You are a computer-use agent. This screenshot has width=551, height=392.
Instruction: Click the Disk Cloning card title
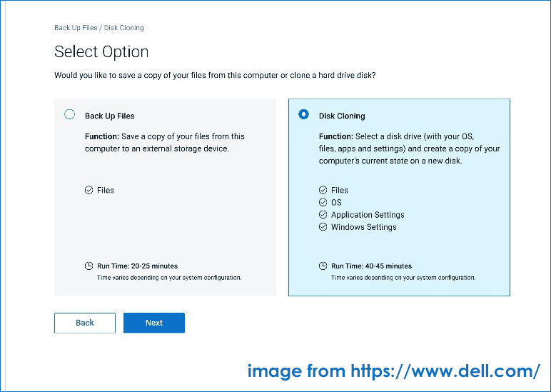pos(342,116)
